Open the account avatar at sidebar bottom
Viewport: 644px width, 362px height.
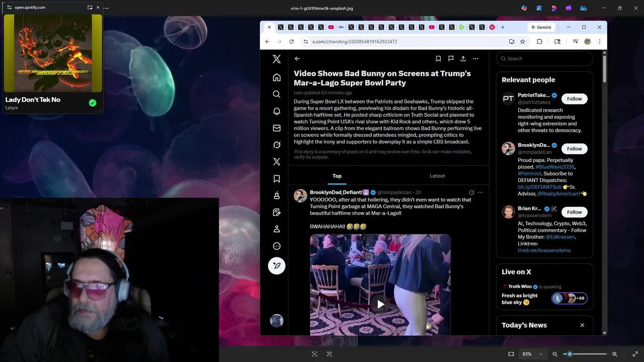pos(277,321)
